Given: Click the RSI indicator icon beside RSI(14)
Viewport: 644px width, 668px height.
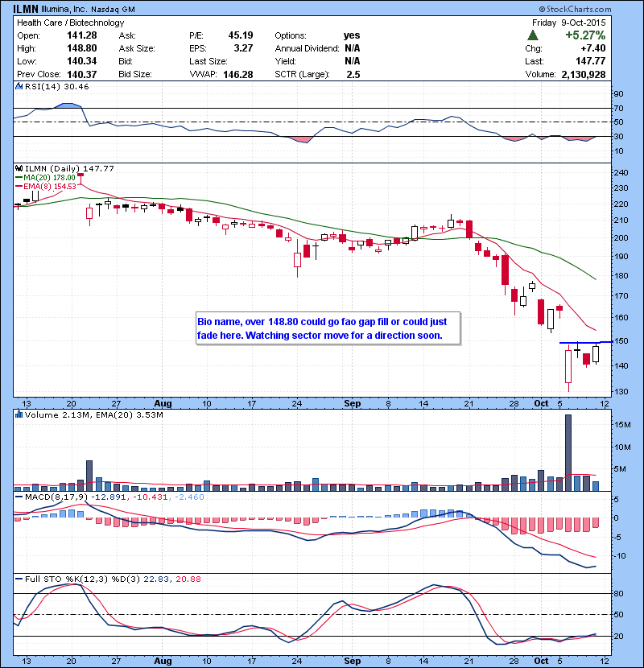Looking at the screenshot, I should tap(19, 86).
